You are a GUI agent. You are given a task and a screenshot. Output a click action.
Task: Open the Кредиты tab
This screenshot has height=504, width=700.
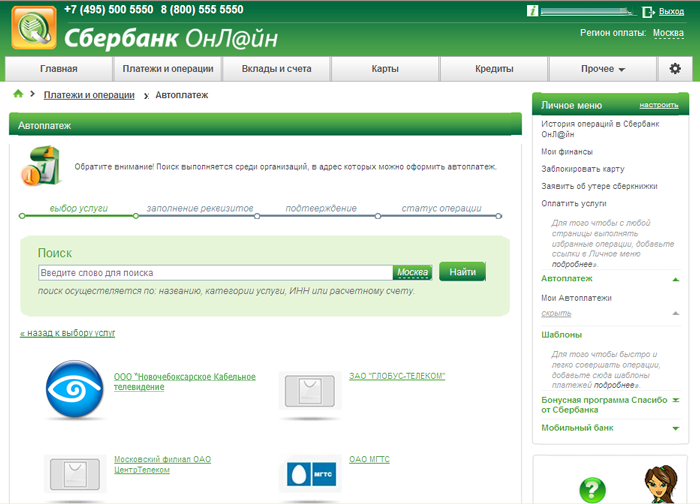(x=494, y=69)
